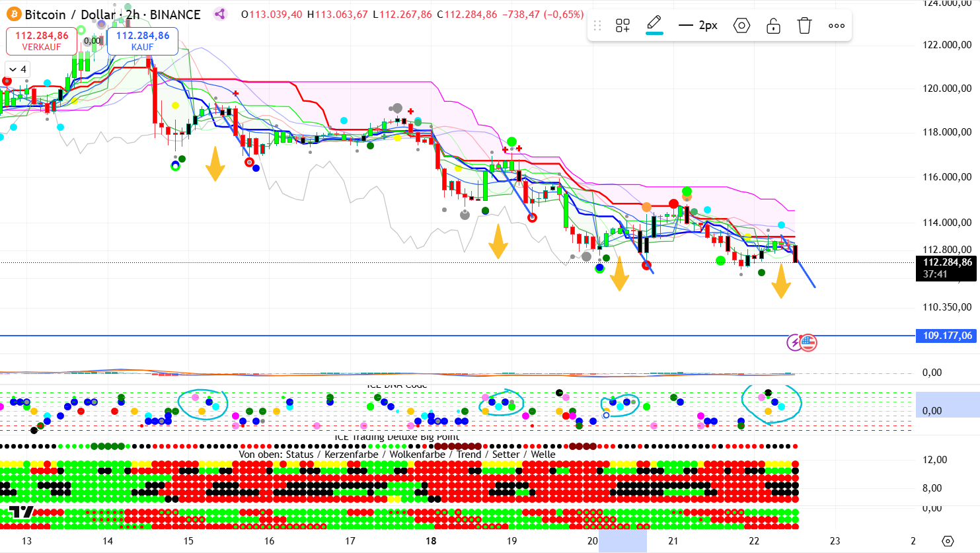Click the current price label 112.284,86 on the axis
This screenshot has height=553, width=980.
pos(946,262)
